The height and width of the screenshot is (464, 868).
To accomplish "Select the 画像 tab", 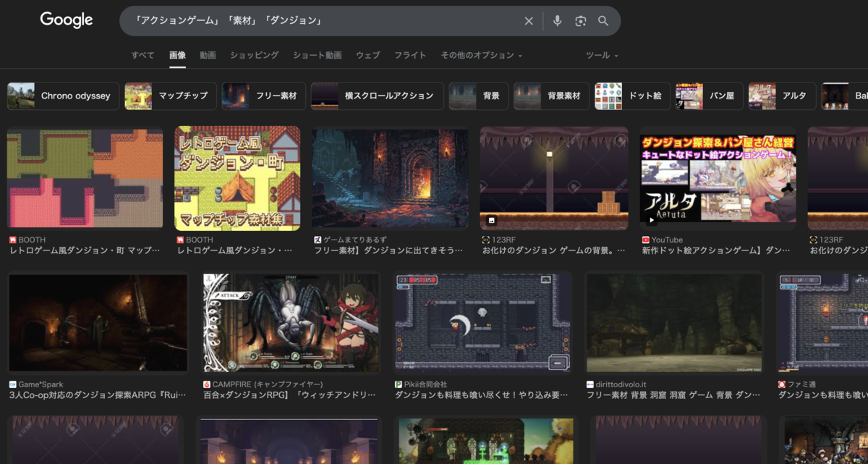I will (x=177, y=55).
